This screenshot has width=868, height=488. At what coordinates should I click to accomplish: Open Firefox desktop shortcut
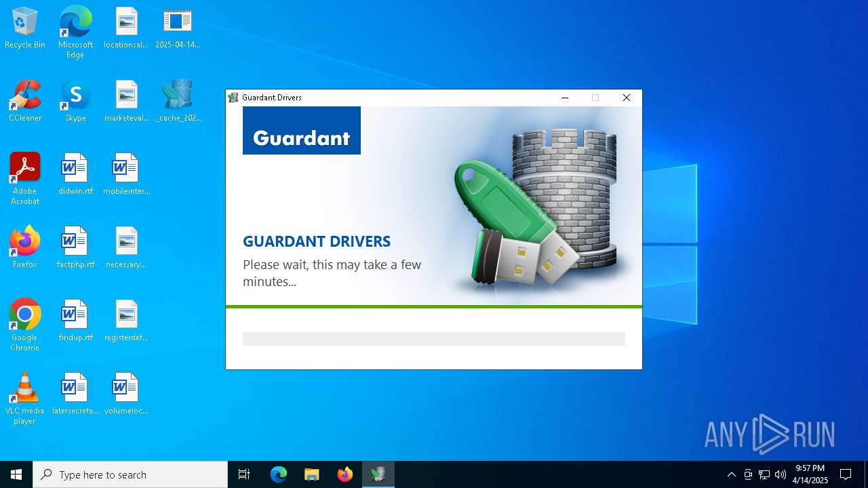25,248
